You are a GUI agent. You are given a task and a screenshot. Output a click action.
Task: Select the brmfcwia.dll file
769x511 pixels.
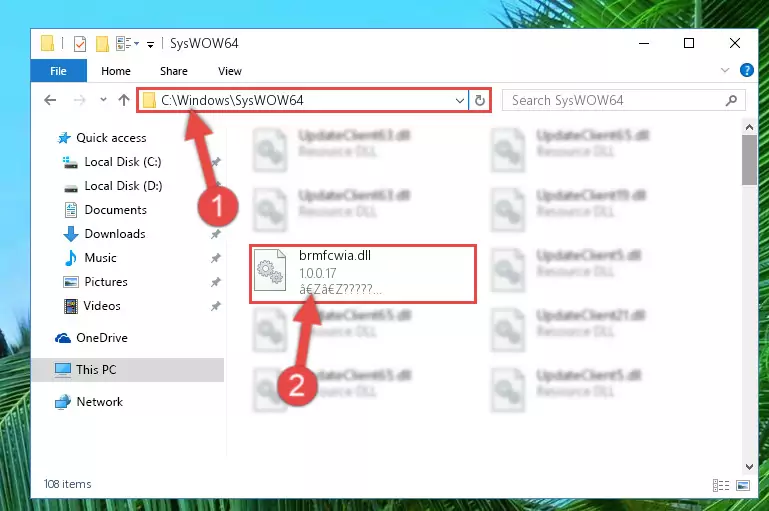(x=363, y=274)
